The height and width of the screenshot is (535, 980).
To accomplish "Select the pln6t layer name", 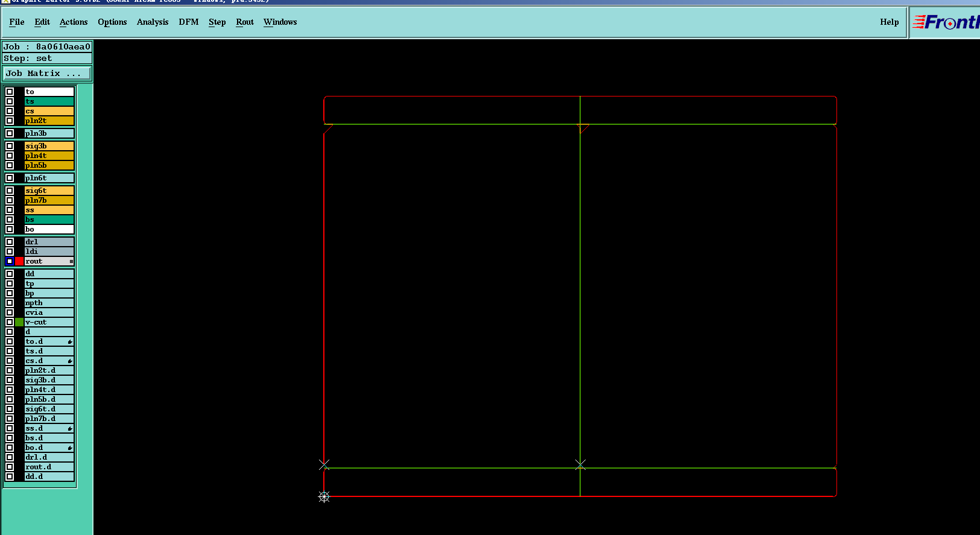I will (x=49, y=178).
